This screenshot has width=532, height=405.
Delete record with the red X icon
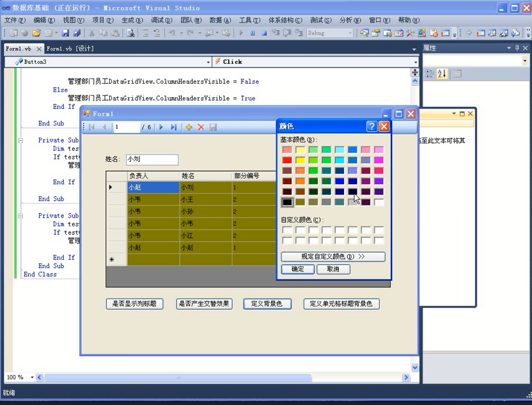pyautogui.click(x=201, y=127)
